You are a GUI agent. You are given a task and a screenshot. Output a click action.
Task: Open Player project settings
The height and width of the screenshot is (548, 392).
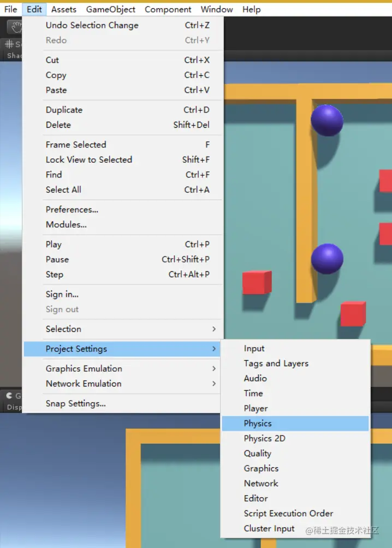click(x=295, y=408)
